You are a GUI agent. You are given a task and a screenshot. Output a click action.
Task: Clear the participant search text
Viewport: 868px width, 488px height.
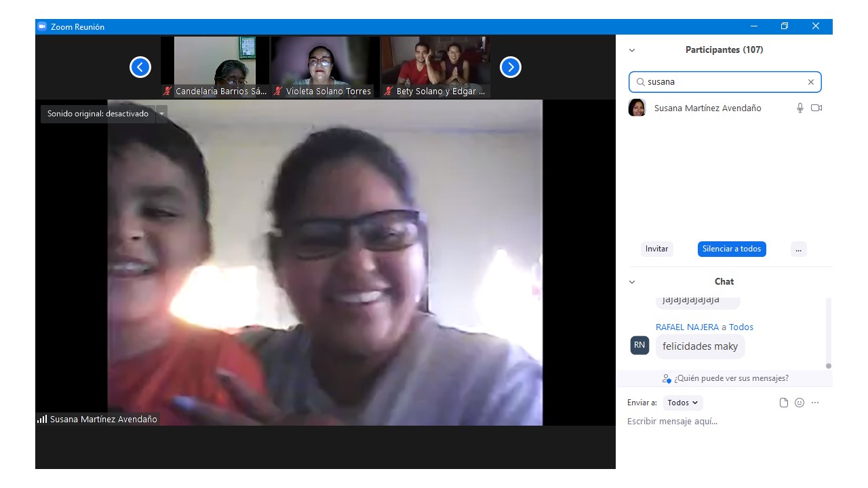click(x=810, y=82)
